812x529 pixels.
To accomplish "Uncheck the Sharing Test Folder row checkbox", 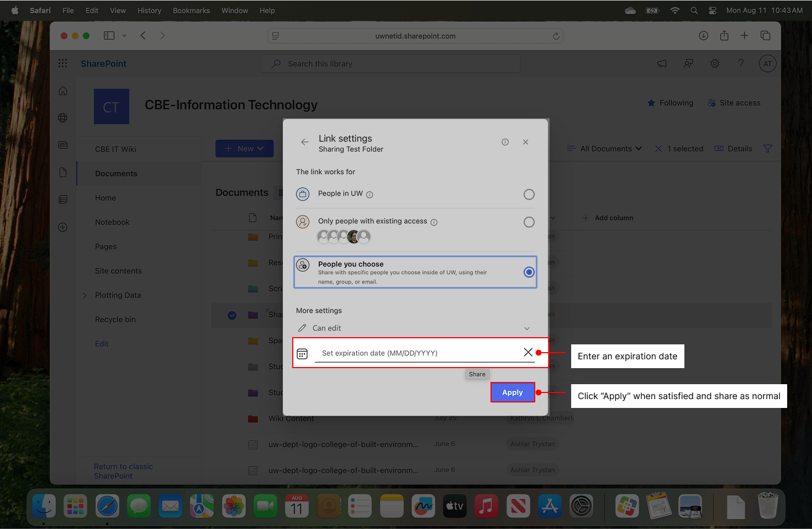I will (x=231, y=315).
